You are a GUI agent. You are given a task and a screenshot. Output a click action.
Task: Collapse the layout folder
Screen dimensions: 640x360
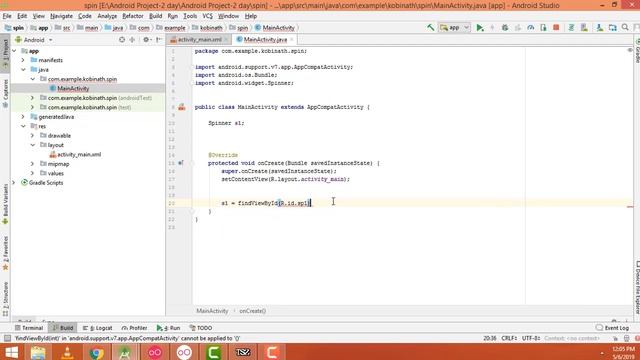pos(33,145)
